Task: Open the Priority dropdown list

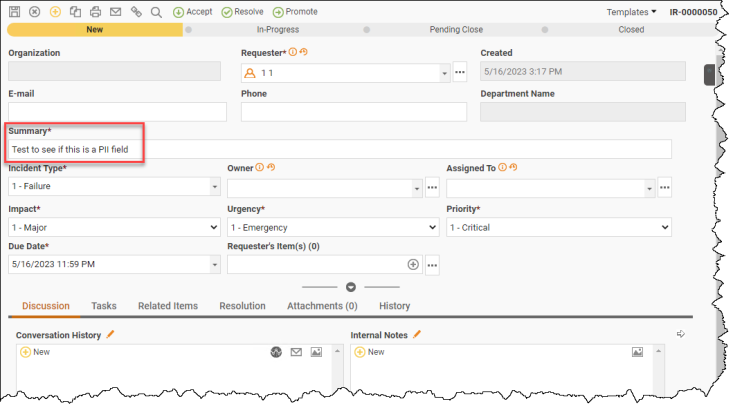Action: [x=559, y=228]
